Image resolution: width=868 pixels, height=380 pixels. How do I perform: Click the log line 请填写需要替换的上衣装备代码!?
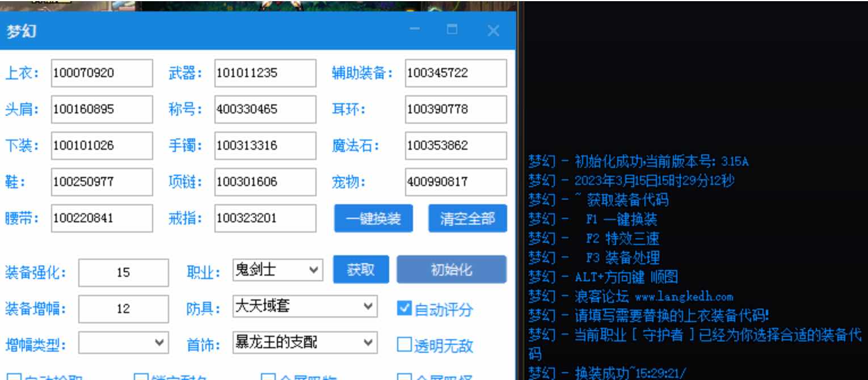[648, 316]
